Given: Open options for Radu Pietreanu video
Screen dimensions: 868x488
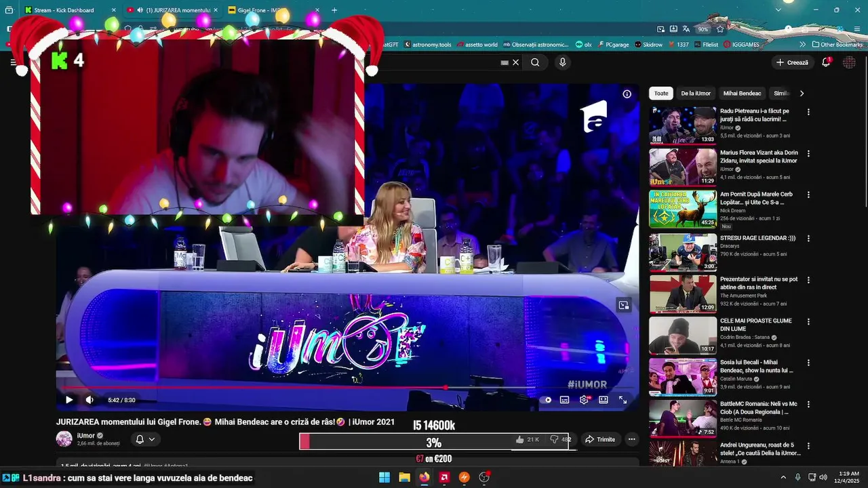Looking at the screenshot, I should [808, 112].
